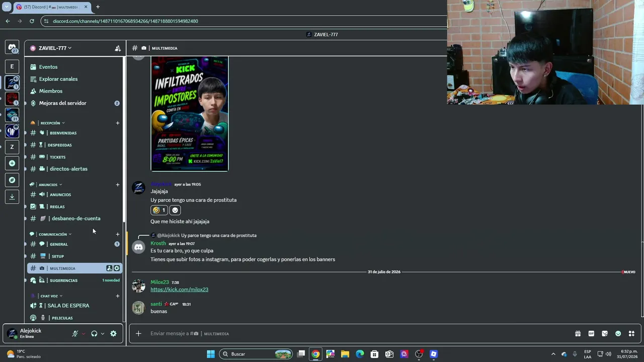This screenshot has width=644, height=362.
Task: Add a new server
Action: click(x=12, y=163)
